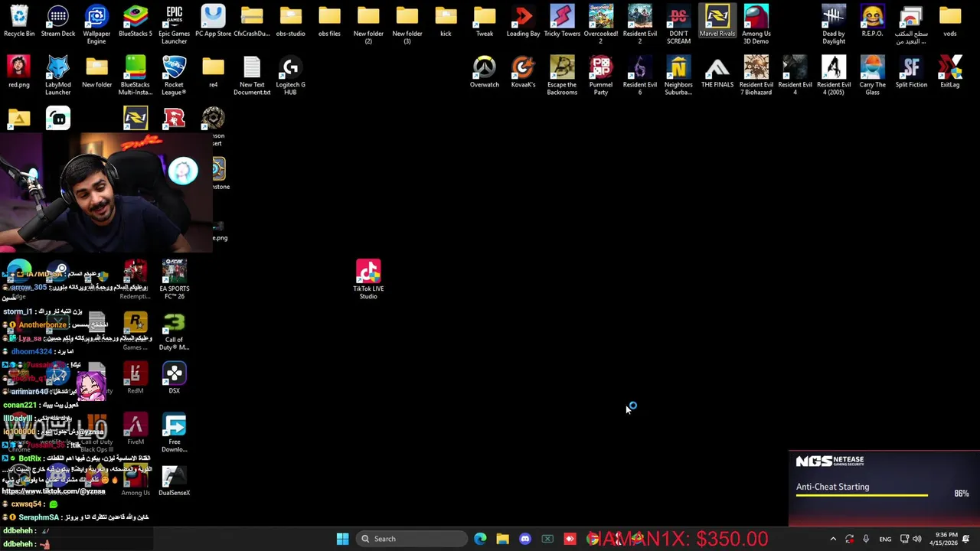Click the streamer webcam overlay

click(x=106, y=193)
